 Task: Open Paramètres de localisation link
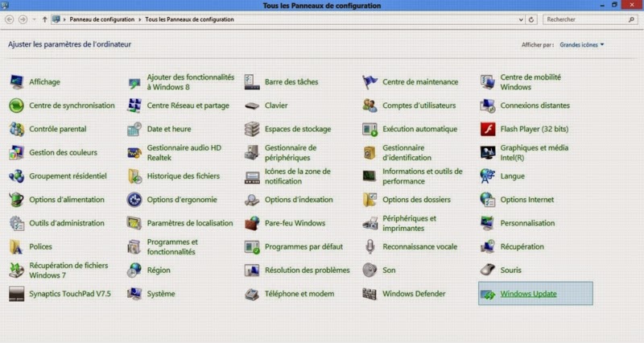pyautogui.click(x=190, y=223)
